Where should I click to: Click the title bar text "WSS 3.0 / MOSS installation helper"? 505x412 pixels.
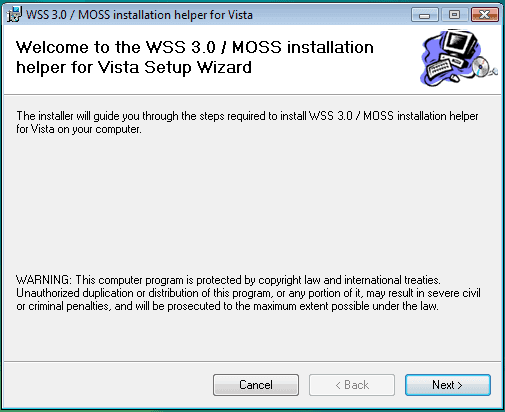pos(117,15)
